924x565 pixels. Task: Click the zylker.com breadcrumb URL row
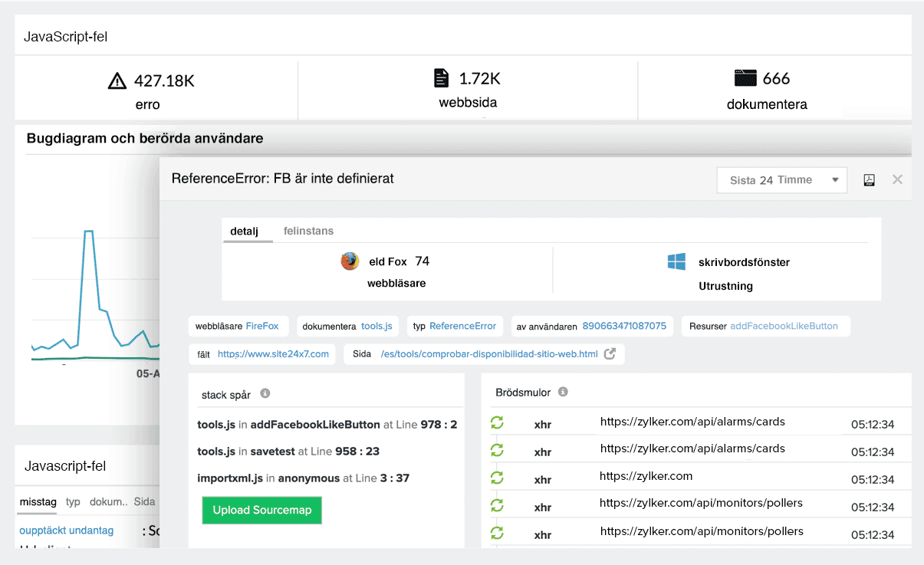click(x=647, y=478)
